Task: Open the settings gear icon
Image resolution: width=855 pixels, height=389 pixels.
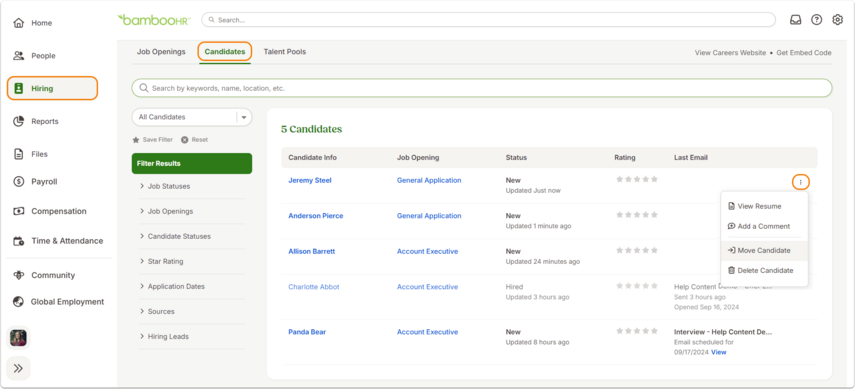Action: 838,20
